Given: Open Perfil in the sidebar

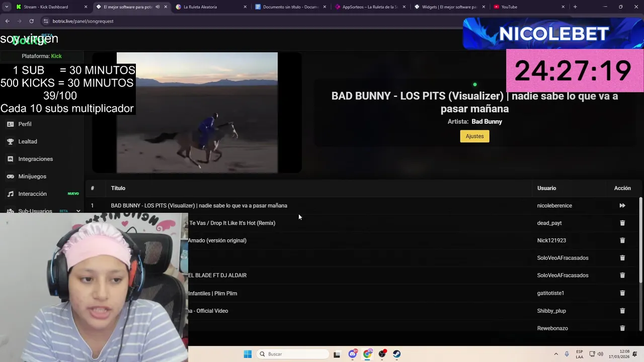Looking at the screenshot, I should click(x=25, y=124).
